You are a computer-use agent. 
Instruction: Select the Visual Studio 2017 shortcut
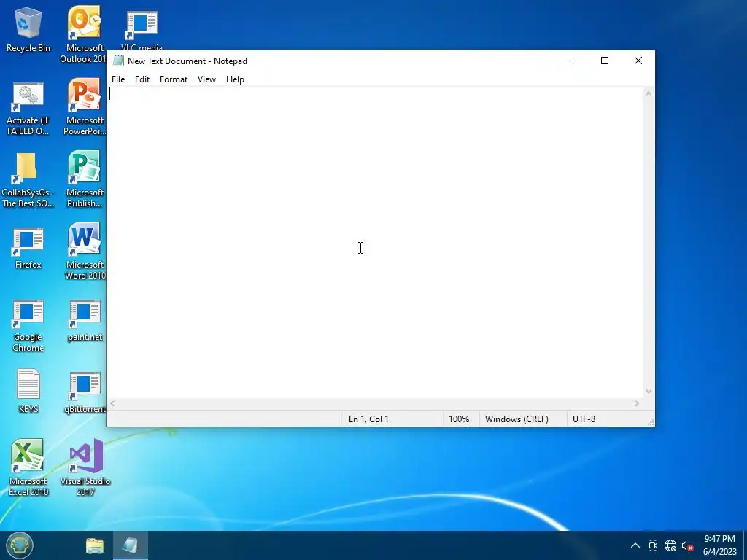tap(85, 467)
